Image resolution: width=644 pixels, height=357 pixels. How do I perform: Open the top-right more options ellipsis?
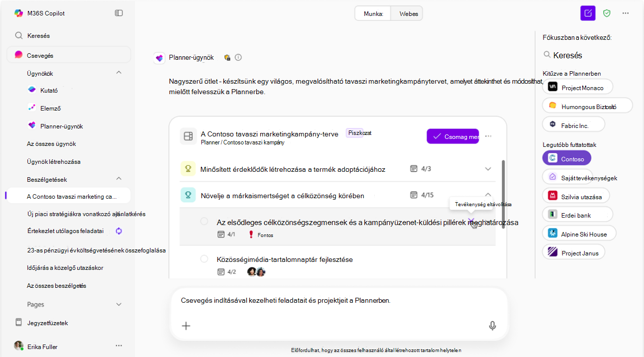(x=626, y=13)
